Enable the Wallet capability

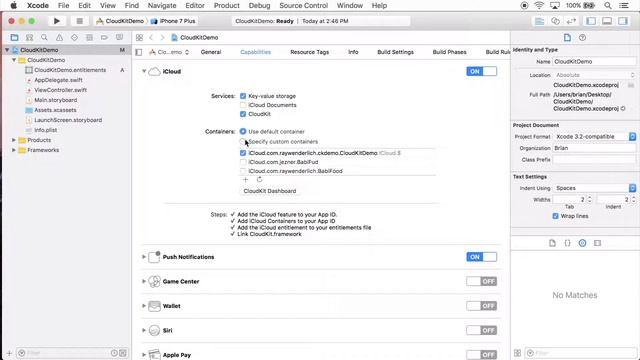[x=482, y=306]
